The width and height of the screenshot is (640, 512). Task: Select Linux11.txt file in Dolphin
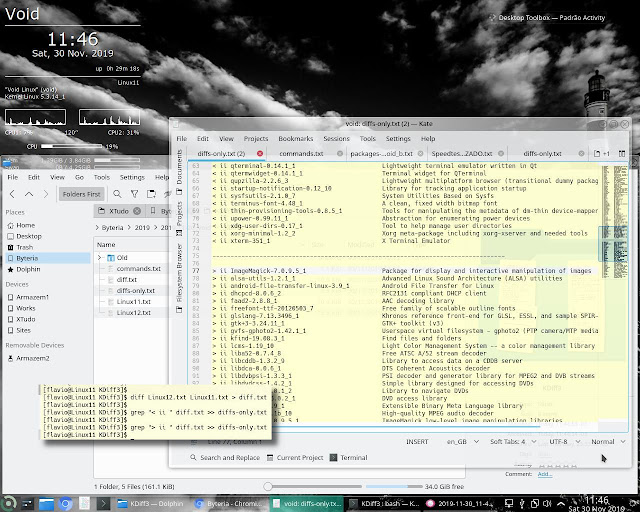click(x=133, y=302)
